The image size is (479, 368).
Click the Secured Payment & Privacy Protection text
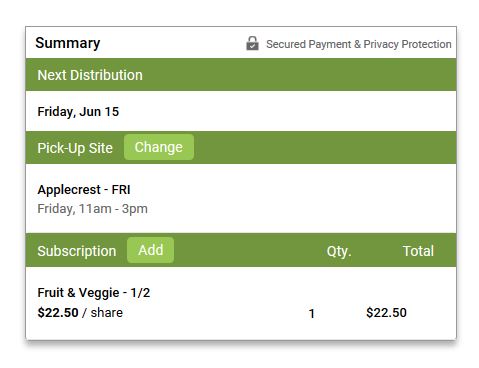(359, 44)
